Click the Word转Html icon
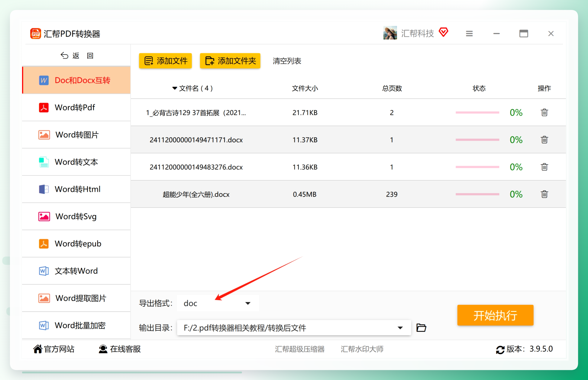The height and width of the screenshot is (380, 588). (44, 189)
